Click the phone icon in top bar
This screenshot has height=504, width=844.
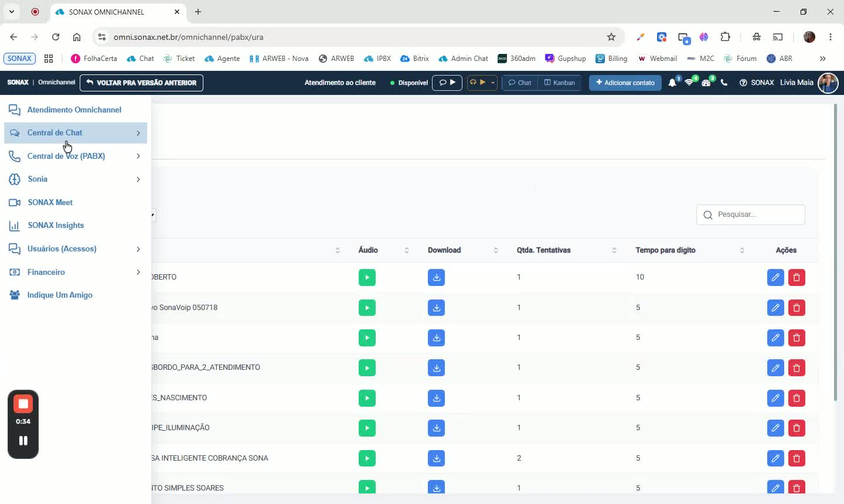[x=724, y=83]
